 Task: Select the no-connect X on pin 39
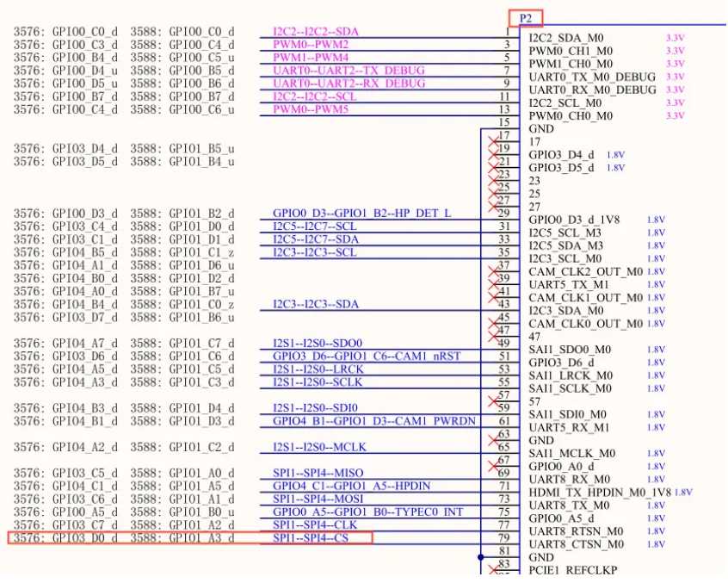coord(493,278)
